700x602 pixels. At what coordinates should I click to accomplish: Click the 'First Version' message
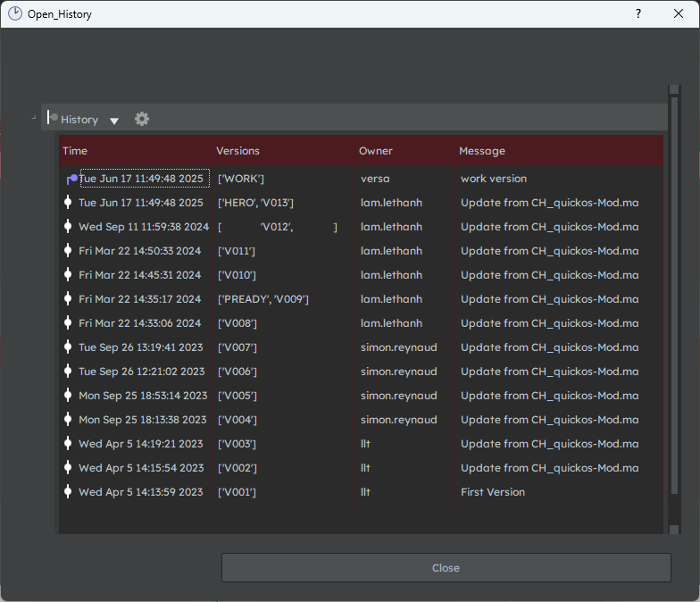tap(493, 492)
